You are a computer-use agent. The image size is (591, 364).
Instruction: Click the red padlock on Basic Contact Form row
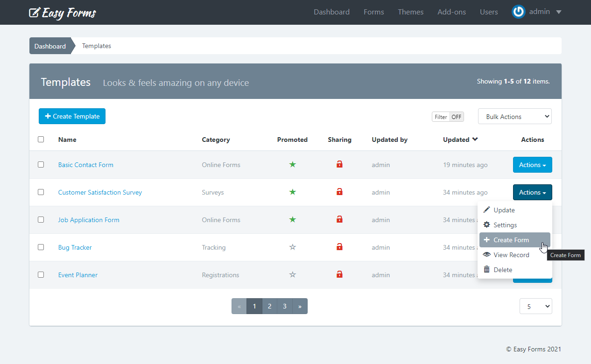click(339, 164)
